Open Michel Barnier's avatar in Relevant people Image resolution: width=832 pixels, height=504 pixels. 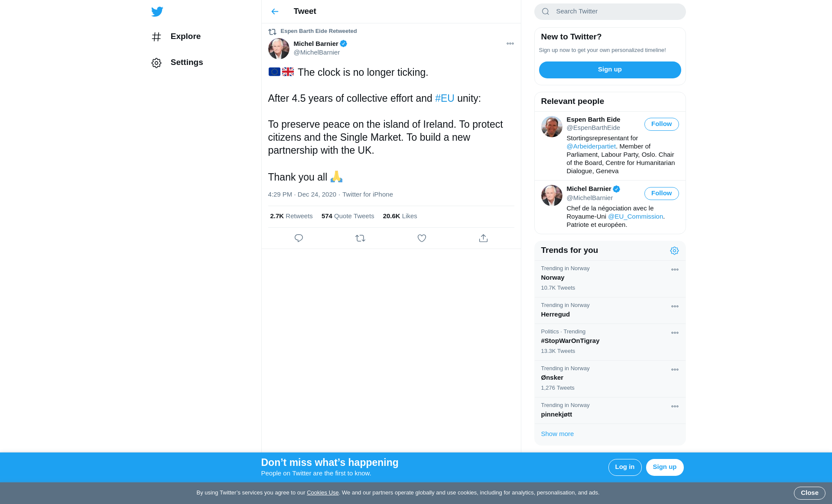(552, 196)
